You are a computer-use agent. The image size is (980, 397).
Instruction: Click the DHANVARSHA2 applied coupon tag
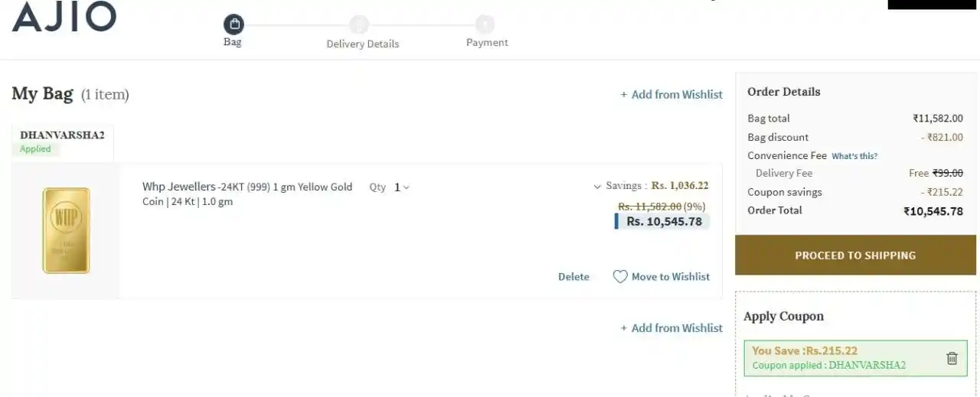pyautogui.click(x=62, y=142)
